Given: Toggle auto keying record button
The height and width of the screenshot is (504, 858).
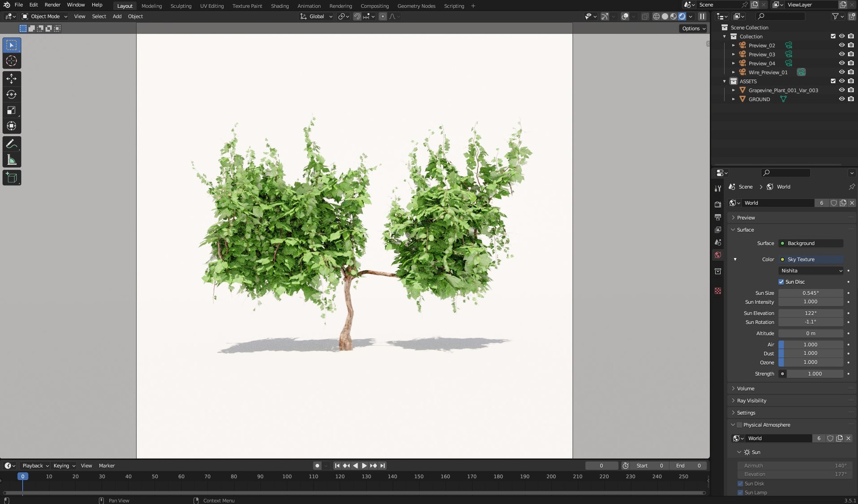Looking at the screenshot, I should 317,466.
